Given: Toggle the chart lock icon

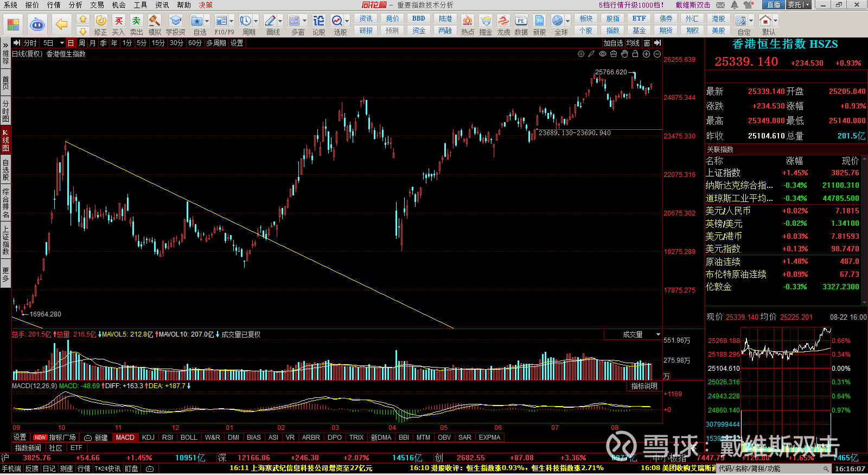Looking at the screenshot, I should pyautogui.click(x=635, y=54).
